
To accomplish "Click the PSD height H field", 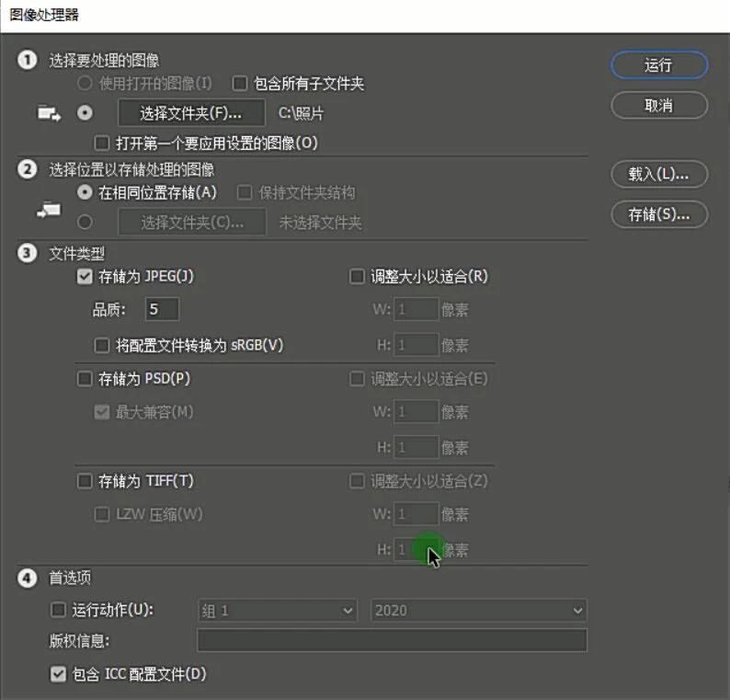I will tap(416, 447).
